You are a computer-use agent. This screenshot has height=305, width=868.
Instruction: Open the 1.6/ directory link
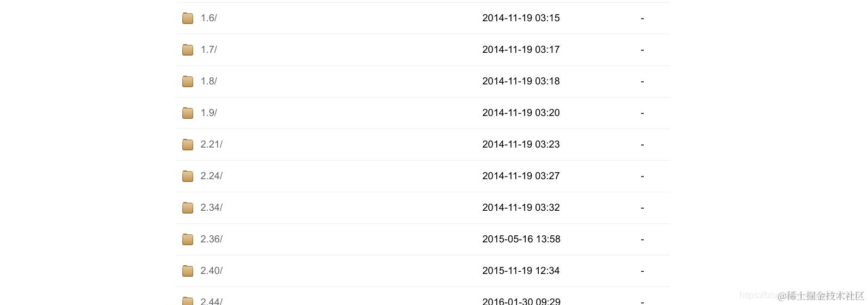(x=208, y=18)
